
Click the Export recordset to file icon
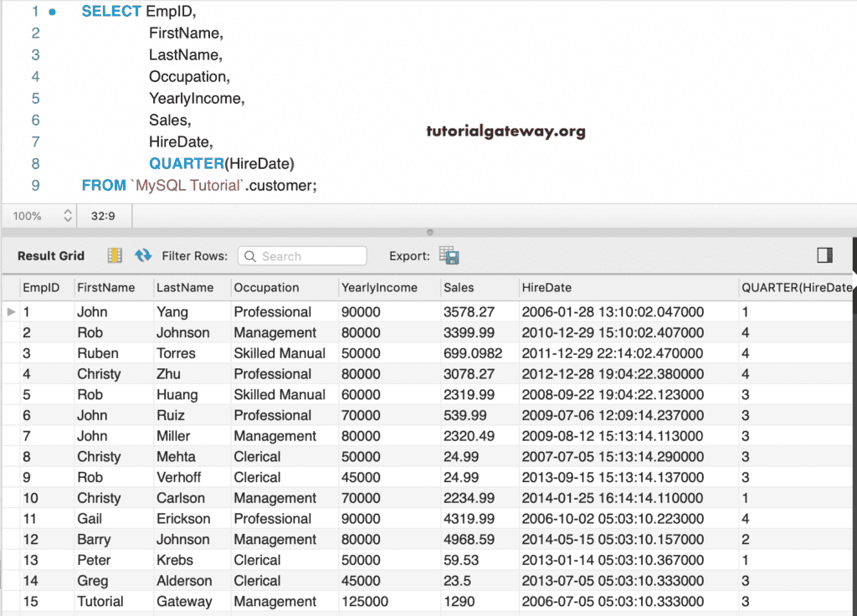coord(449,255)
